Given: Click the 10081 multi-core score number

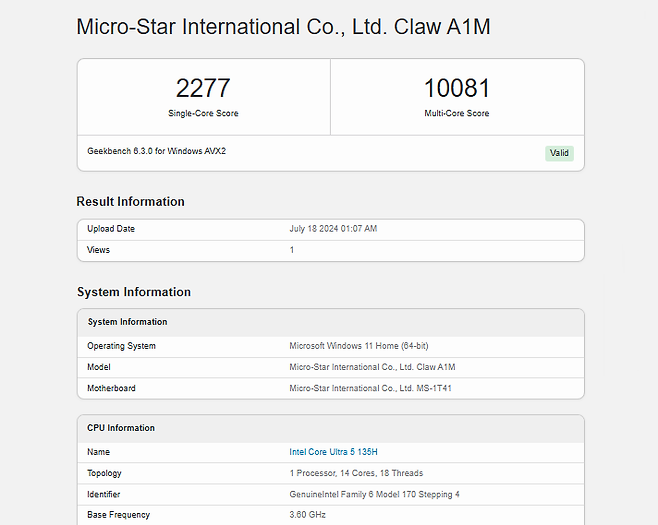Looking at the screenshot, I should [x=457, y=88].
